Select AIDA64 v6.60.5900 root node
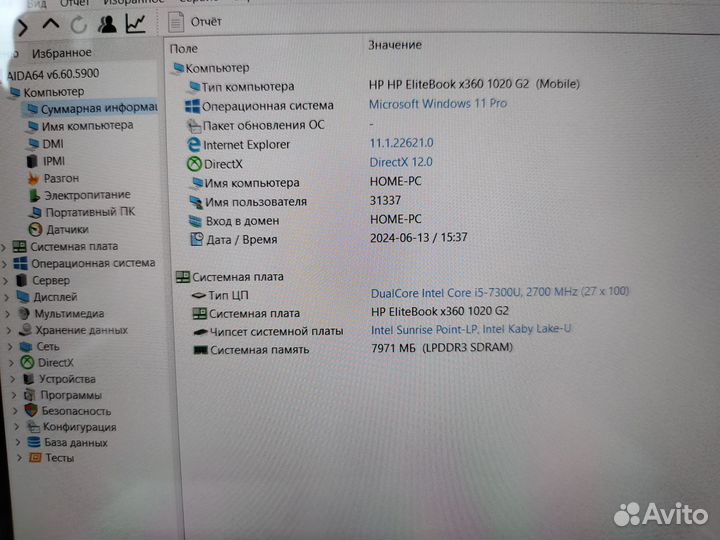720x540 pixels. tap(53, 74)
